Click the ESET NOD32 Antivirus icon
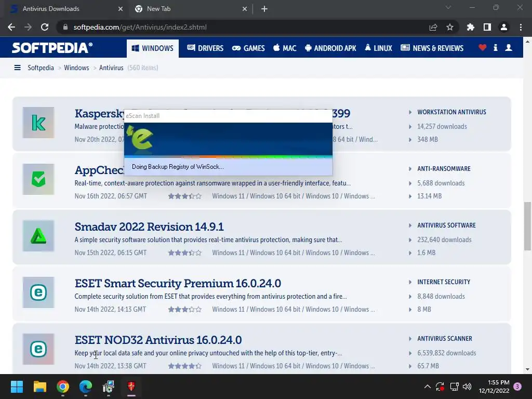This screenshot has height=399, width=532. click(x=38, y=349)
